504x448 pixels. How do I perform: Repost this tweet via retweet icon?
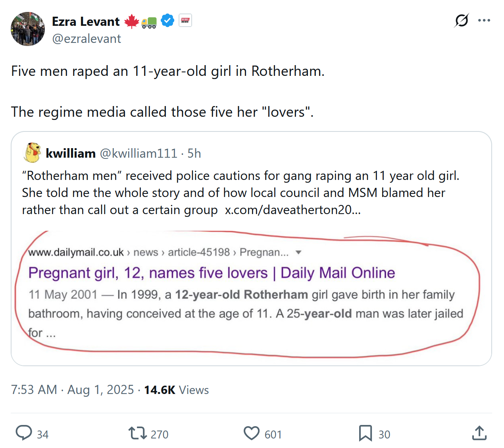(x=138, y=433)
